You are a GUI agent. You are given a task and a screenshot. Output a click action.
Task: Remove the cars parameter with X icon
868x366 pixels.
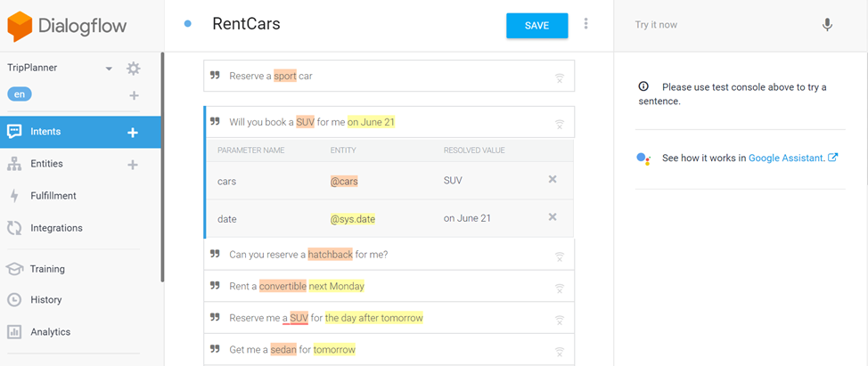(553, 180)
